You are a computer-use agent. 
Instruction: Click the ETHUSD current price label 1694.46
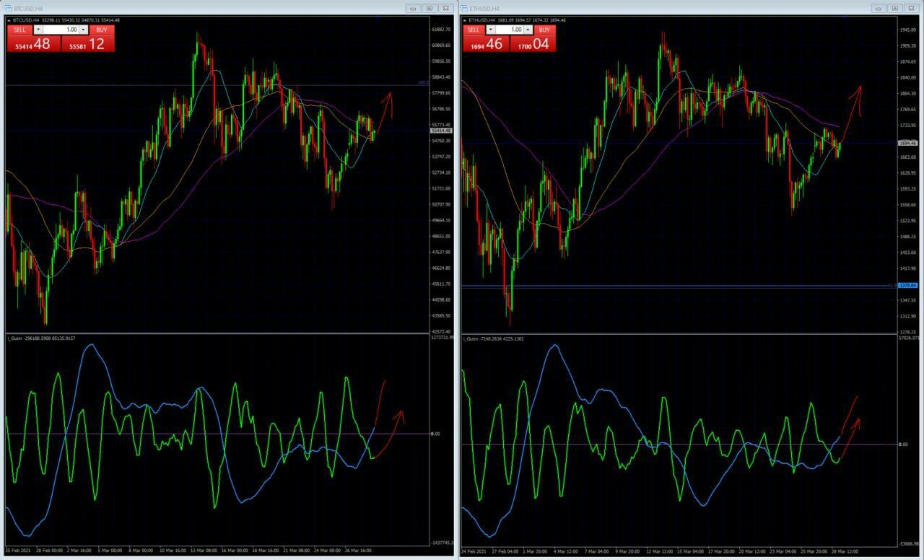pyautogui.click(x=907, y=143)
